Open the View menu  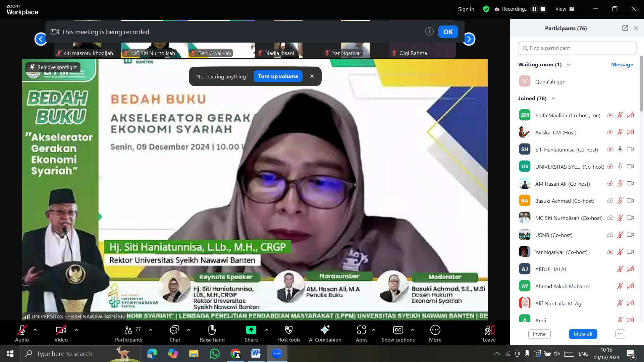pos(565,9)
